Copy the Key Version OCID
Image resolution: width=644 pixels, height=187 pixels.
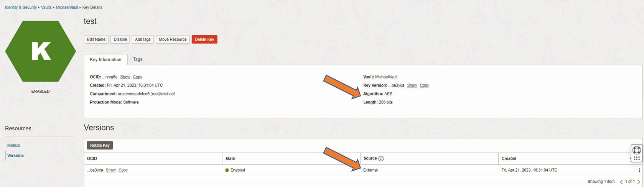[x=424, y=85]
